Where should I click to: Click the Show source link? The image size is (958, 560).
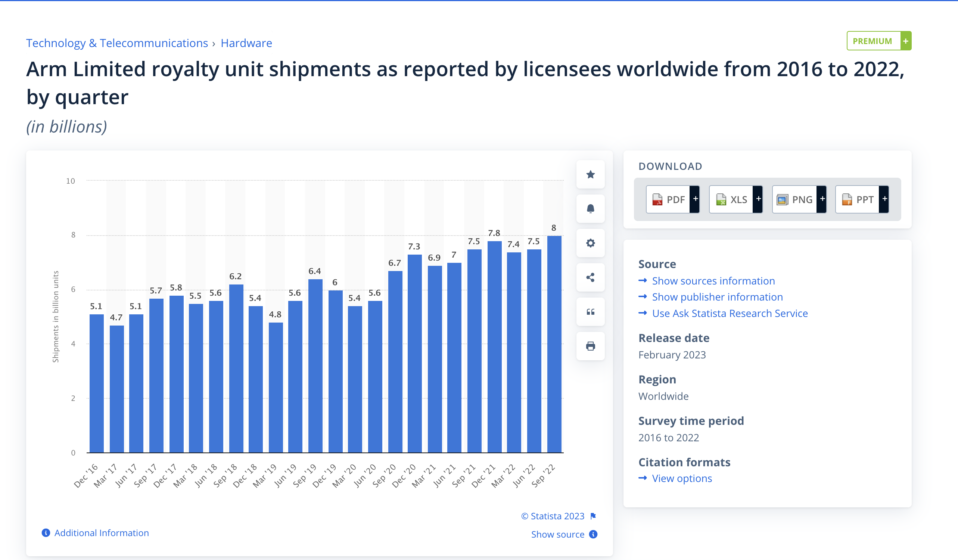pyautogui.click(x=558, y=534)
